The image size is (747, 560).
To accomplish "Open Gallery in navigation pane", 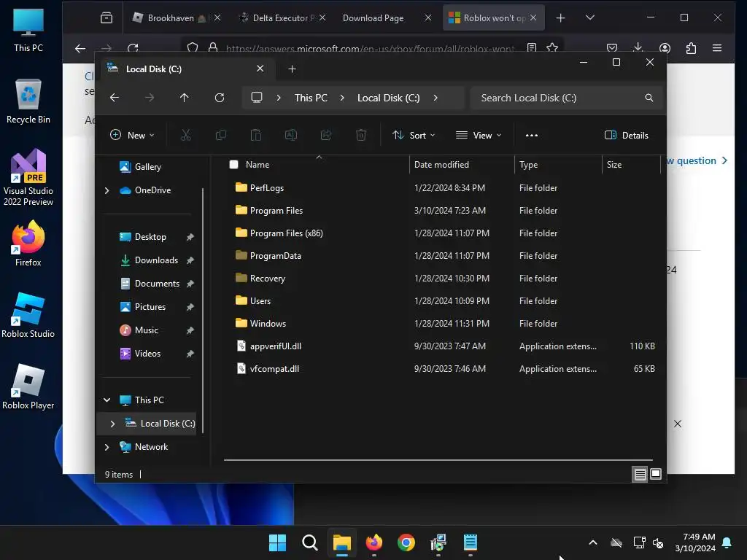I will click(147, 167).
